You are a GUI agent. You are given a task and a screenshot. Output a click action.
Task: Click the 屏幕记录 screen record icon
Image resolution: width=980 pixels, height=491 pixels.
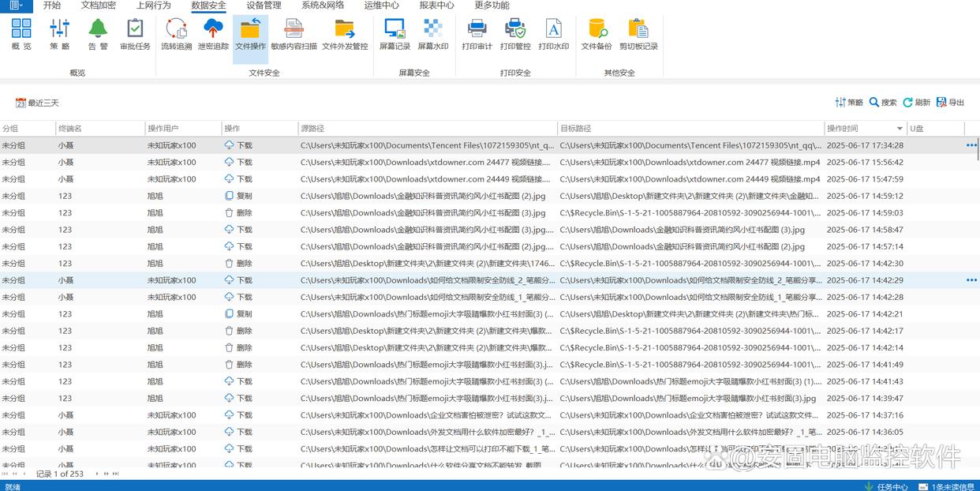point(395,34)
